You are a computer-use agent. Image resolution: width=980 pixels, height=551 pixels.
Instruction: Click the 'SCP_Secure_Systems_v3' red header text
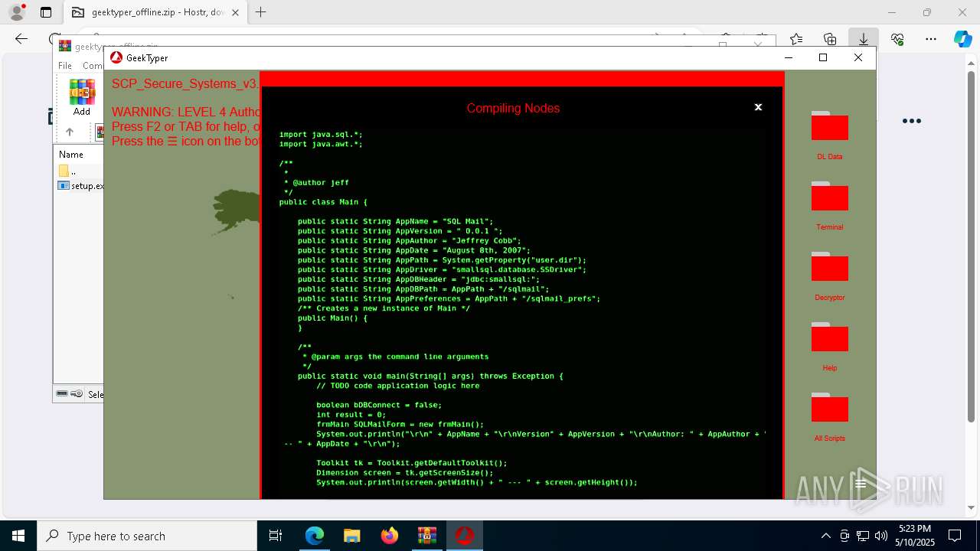click(x=185, y=83)
